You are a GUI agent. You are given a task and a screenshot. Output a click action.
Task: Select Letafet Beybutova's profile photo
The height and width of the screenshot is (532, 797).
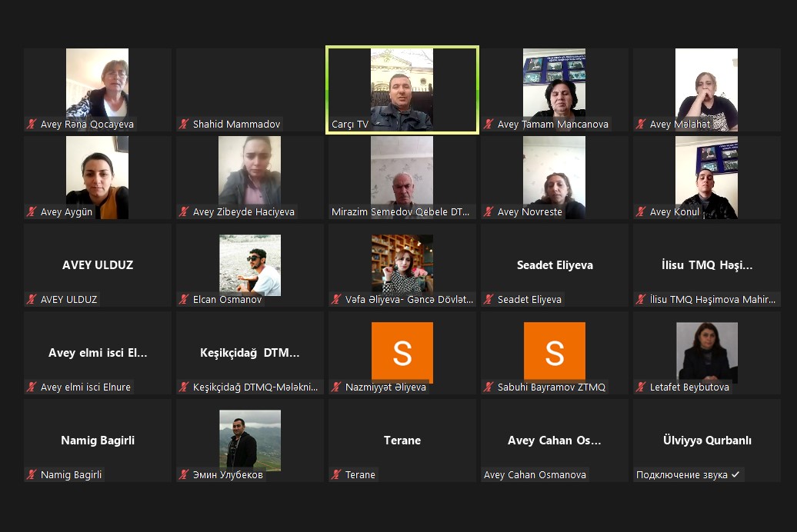pos(707,353)
